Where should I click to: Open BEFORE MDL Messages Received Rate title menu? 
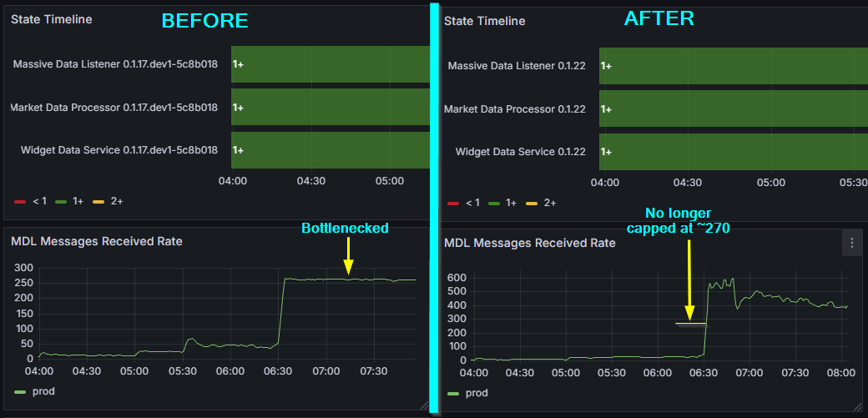(x=97, y=241)
